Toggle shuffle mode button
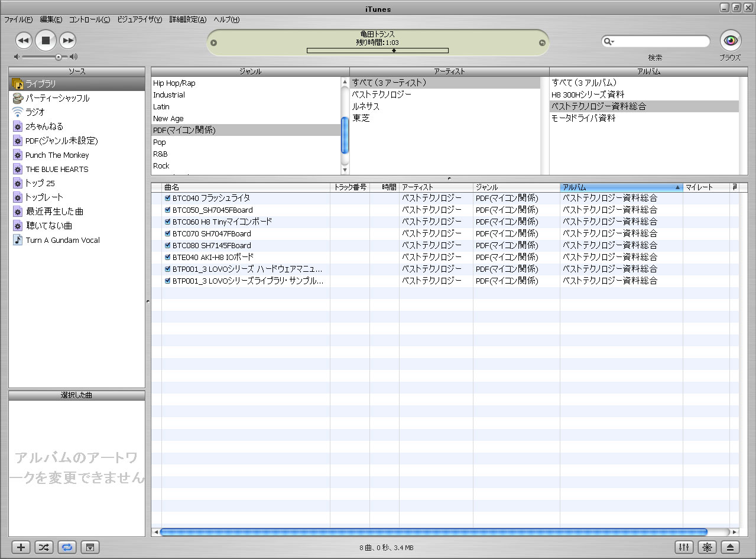 44,547
